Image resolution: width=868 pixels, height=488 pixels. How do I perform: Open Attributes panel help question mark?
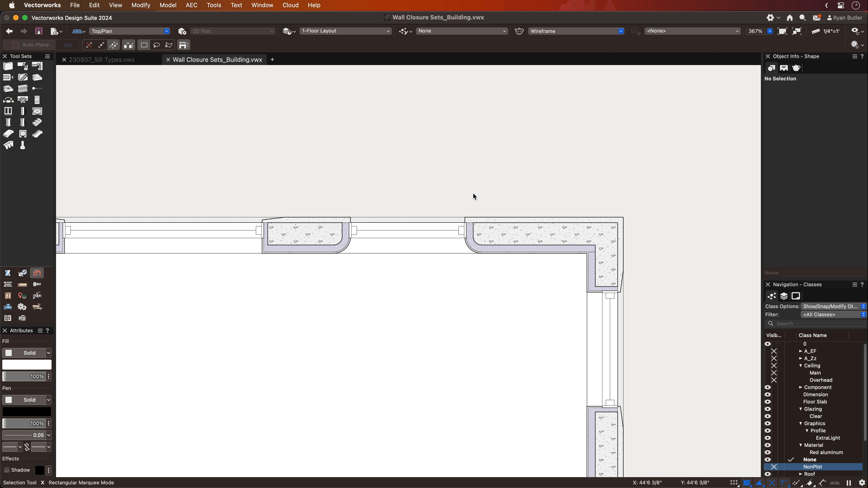click(x=47, y=331)
